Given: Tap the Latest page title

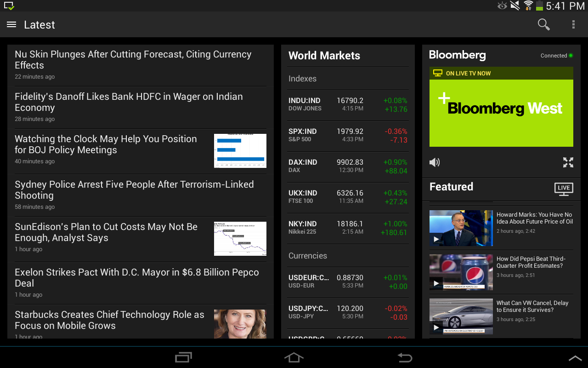Looking at the screenshot, I should (40, 25).
